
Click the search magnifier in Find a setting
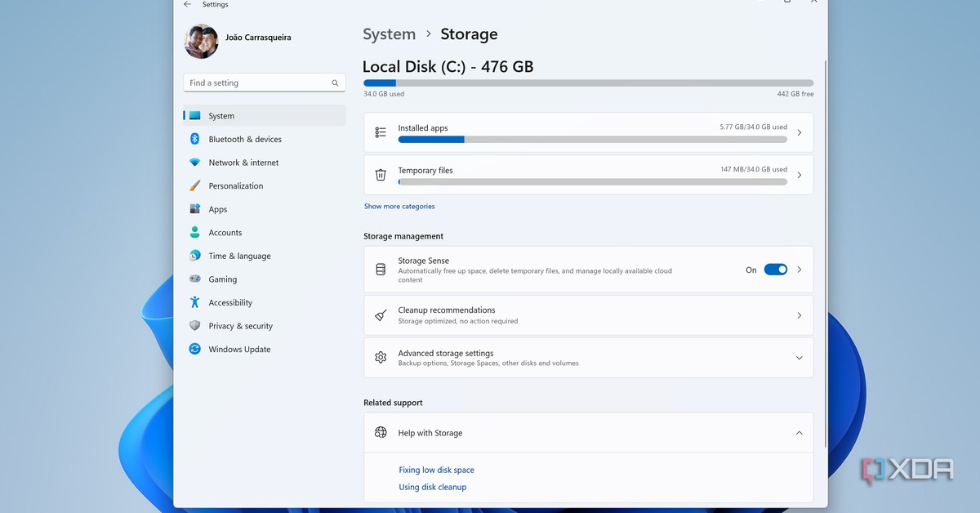(x=335, y=83)
